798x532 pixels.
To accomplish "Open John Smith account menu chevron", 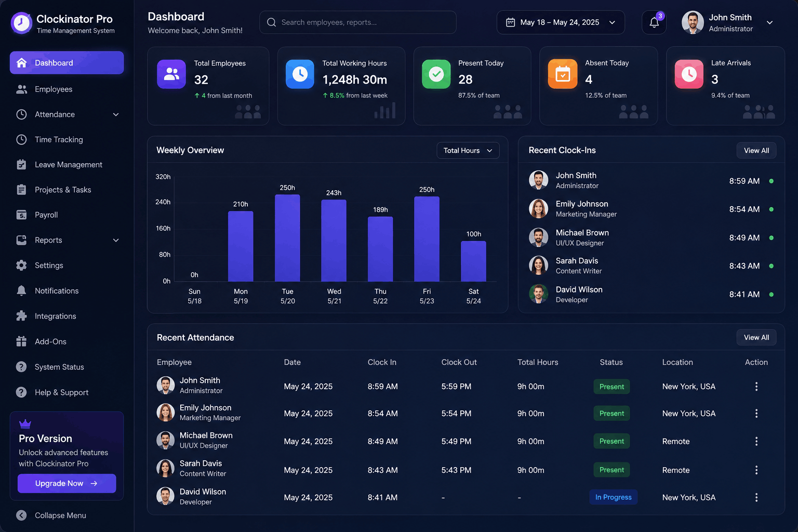I will [x=770, y=22].
